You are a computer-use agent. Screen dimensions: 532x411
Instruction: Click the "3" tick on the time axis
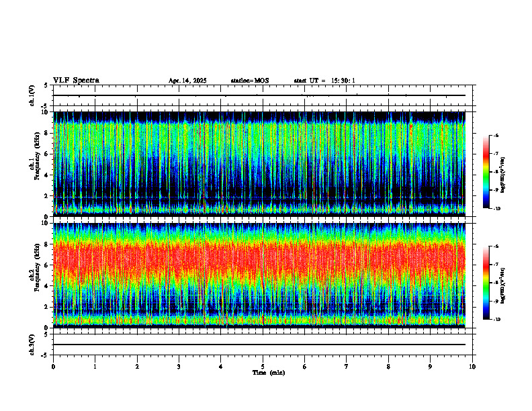coord(179,367)
